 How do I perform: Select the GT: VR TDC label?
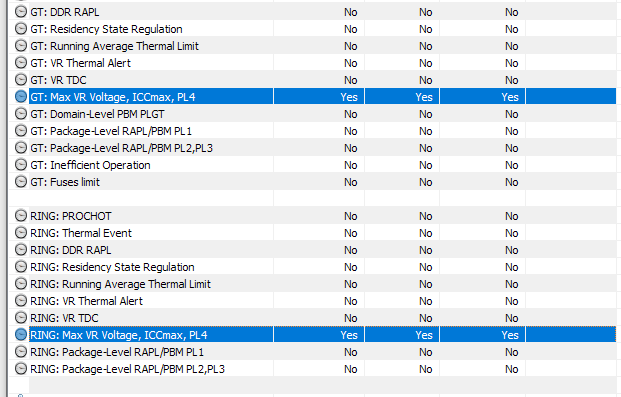(58, 80)
